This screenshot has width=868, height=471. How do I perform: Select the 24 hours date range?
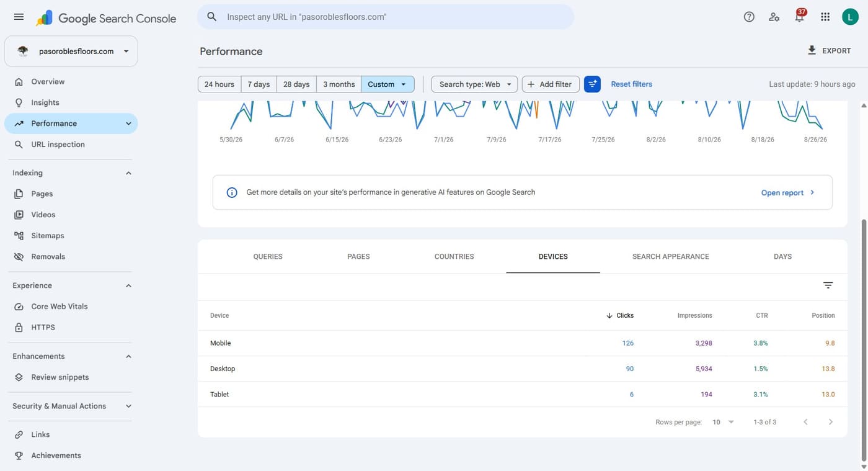(x=219, y=84)
